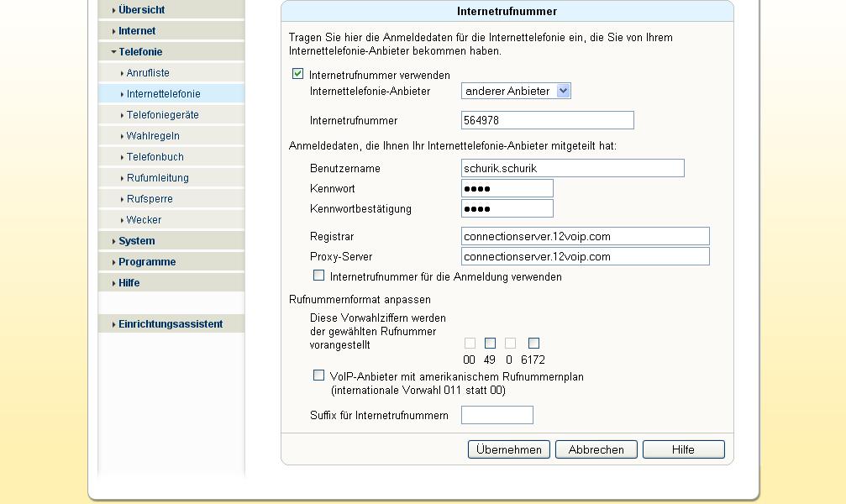Expand the Programme menu section
This screenshot has height=504, width=846.
[x=171, y=262]
